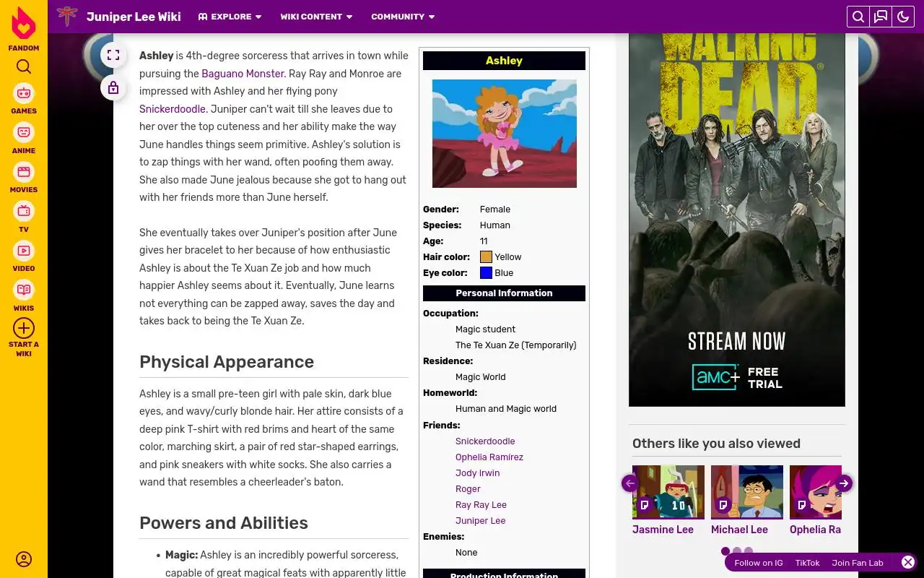Open the Juniper Lee Wiki title link

click(134, 17)
